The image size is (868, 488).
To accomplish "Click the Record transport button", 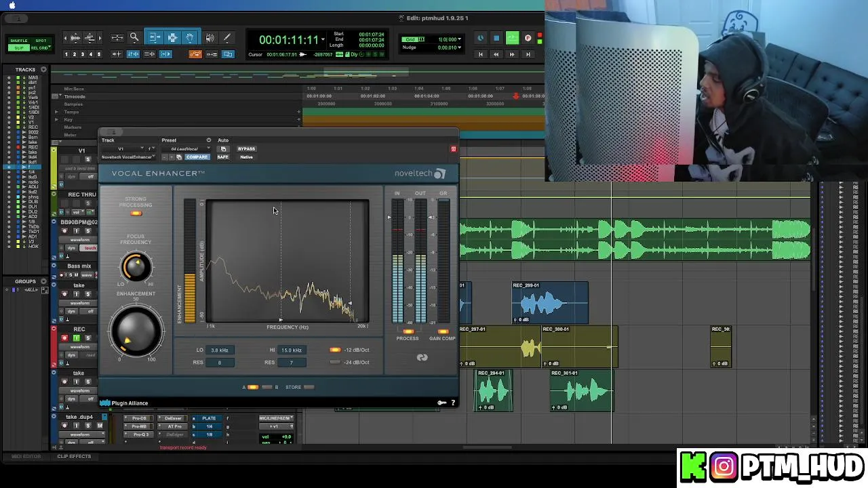I will (528, 39).
